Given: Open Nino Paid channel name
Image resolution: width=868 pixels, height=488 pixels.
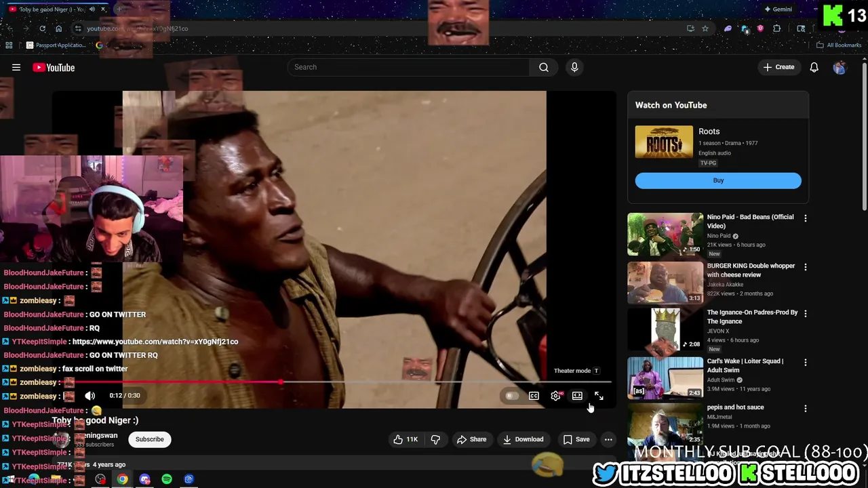Looking at the screenshot, I should tap(719, 236).
